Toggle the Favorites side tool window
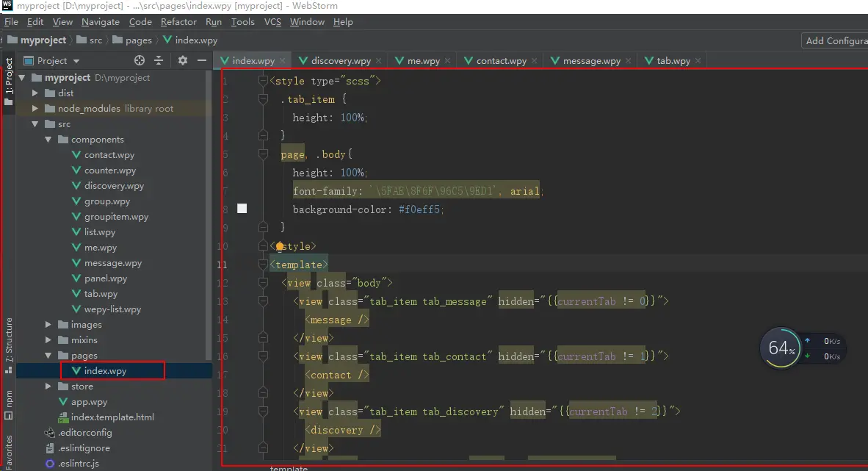Screen dimensions: 868x471 click(x=8, y=452)
